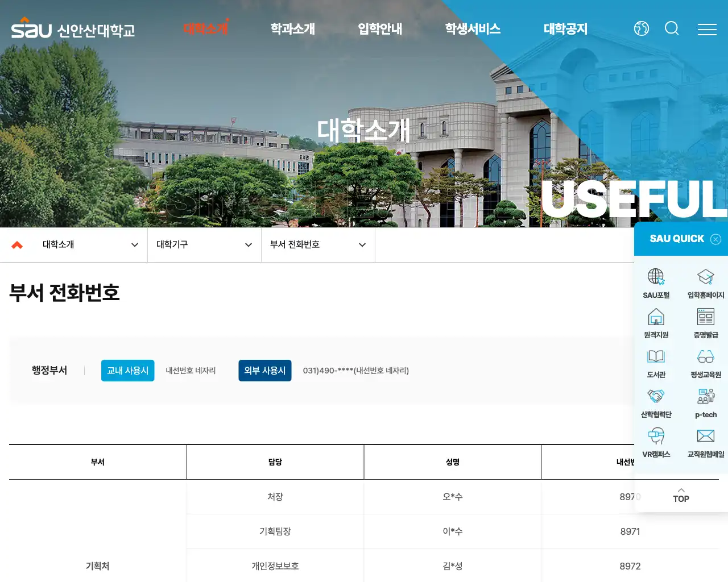The width and height of the screenshot is (728, 582).
Task: Open 교직원웹메일 quick icon
Action: coord(706,443)
